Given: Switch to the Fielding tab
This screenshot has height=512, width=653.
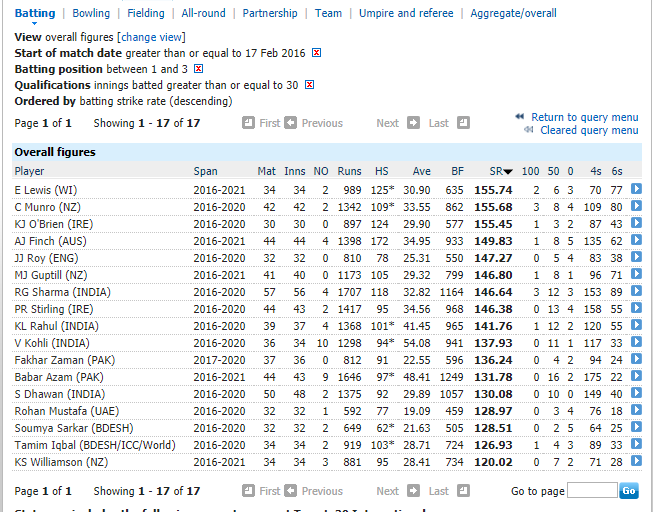Looking at the screenshot, I should (146, 13).
